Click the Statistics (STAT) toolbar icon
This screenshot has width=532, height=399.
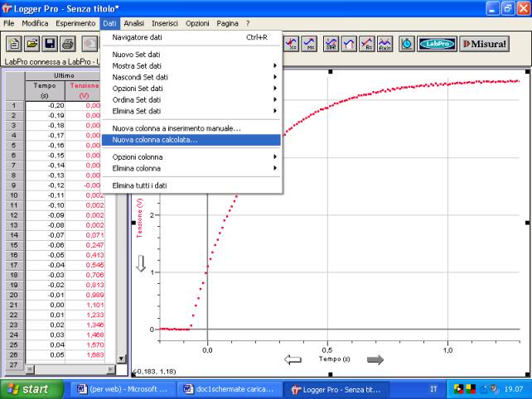point(331,44)
